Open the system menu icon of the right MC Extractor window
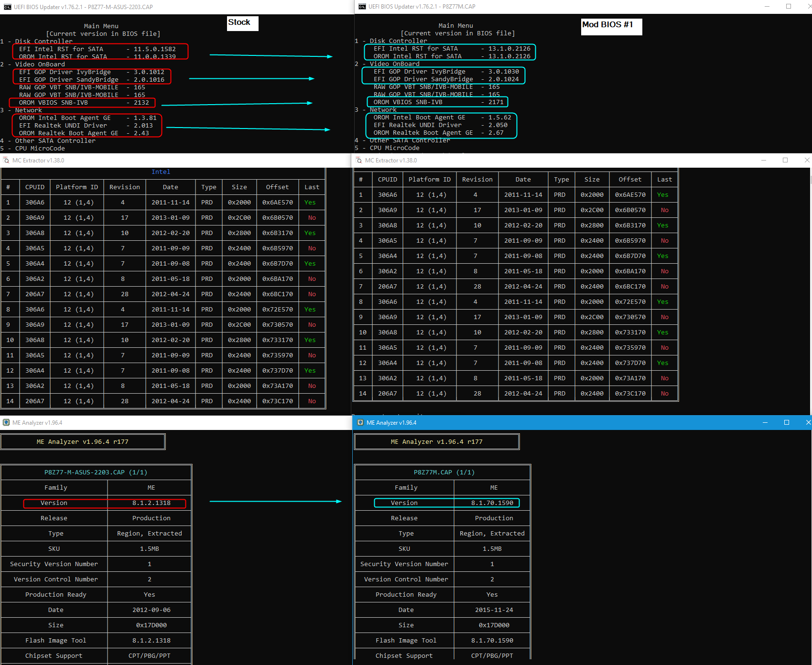This screenshot has height=665, width=812. coord(359,161)
